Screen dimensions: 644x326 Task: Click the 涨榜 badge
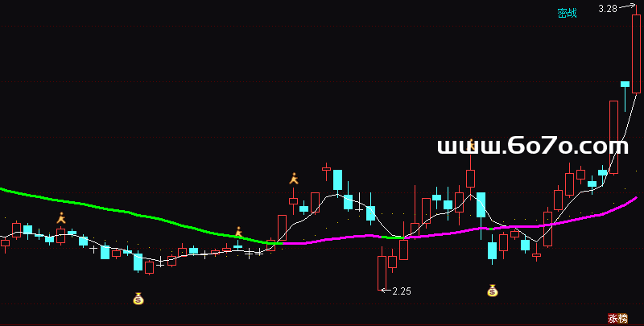pyautogui.click(x=617, y=318)
